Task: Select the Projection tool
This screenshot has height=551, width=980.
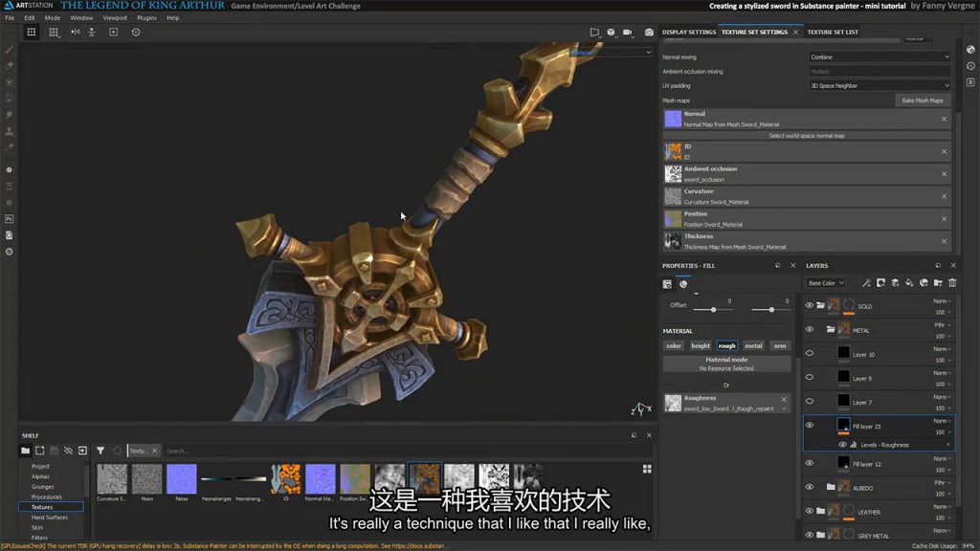Action: [10, 82]
